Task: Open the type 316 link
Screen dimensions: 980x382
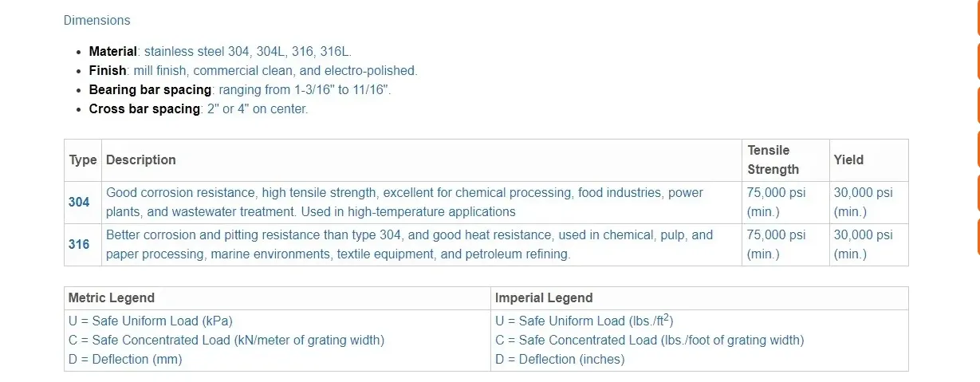Action: (x=79, y=245)
